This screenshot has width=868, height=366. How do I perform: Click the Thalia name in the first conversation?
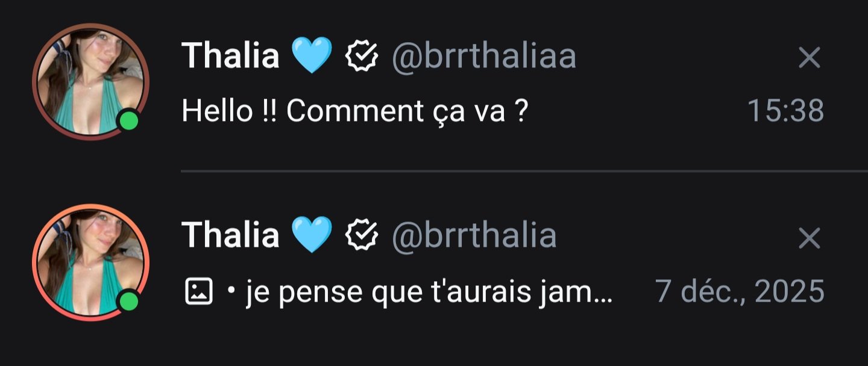[x=230, y=56]
